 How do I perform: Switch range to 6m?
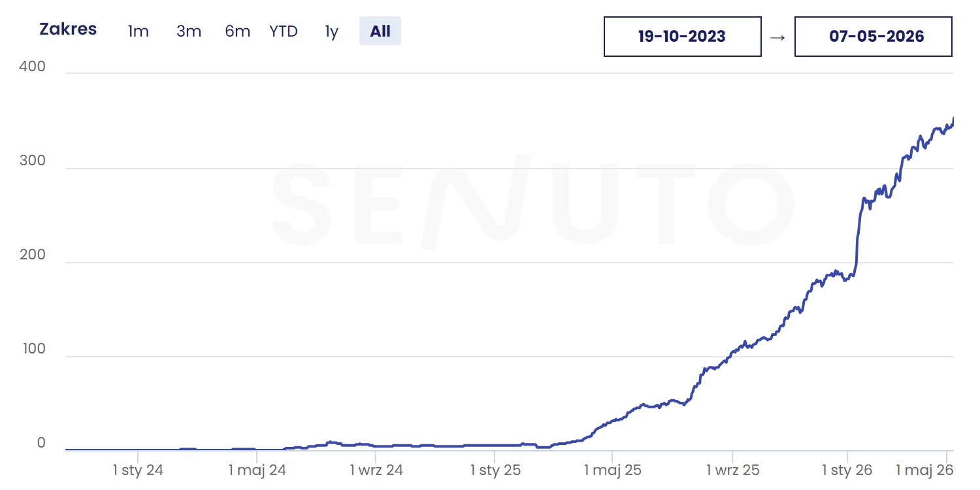click(238, 31)
